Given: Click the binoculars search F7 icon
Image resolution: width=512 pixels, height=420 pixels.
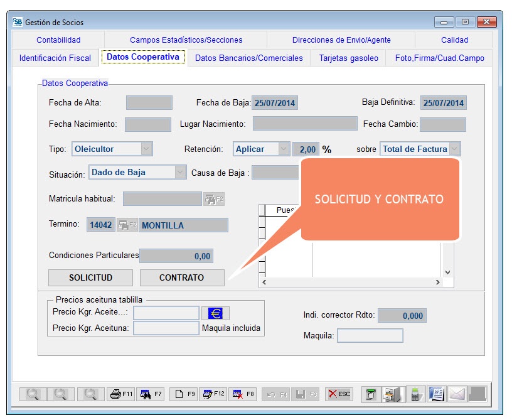Looking at the screenshot, I should click(x=151, y=394).
